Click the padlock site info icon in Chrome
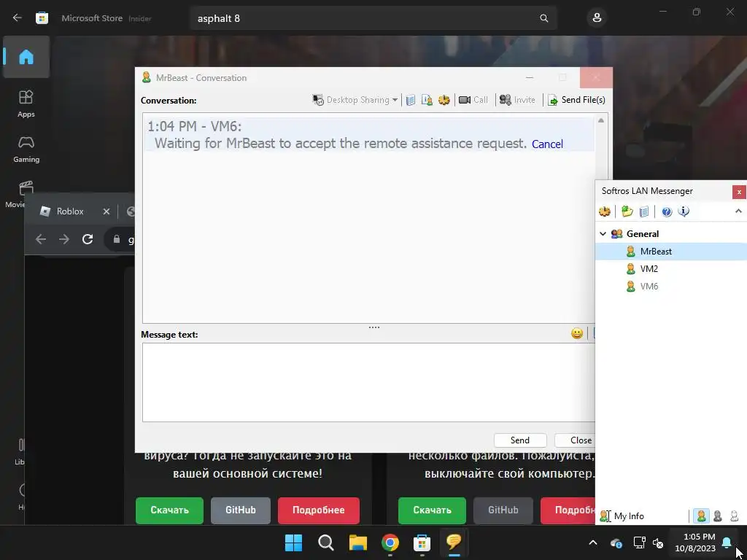The height and width of the screenshot is (560, 747). pos(116,239)
